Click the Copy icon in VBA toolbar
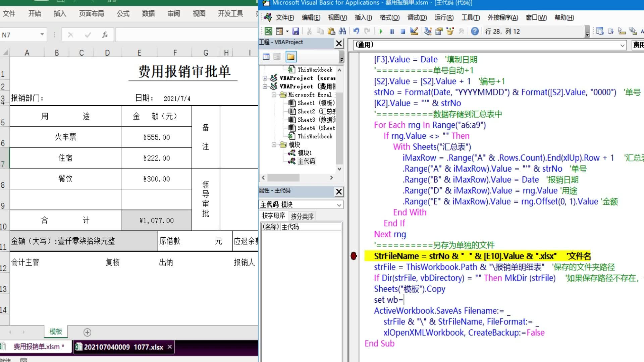Screen dimensions: 644x362 pos(320,31)
